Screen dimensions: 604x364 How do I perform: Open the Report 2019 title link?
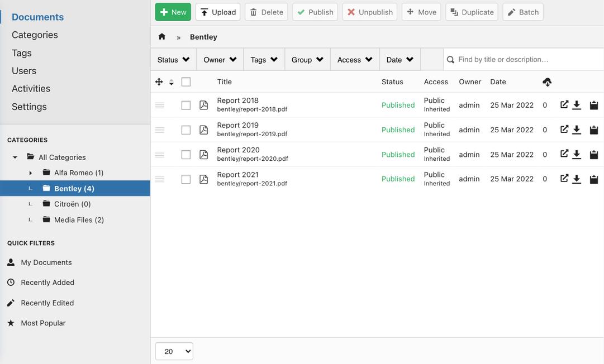(237, 125)
